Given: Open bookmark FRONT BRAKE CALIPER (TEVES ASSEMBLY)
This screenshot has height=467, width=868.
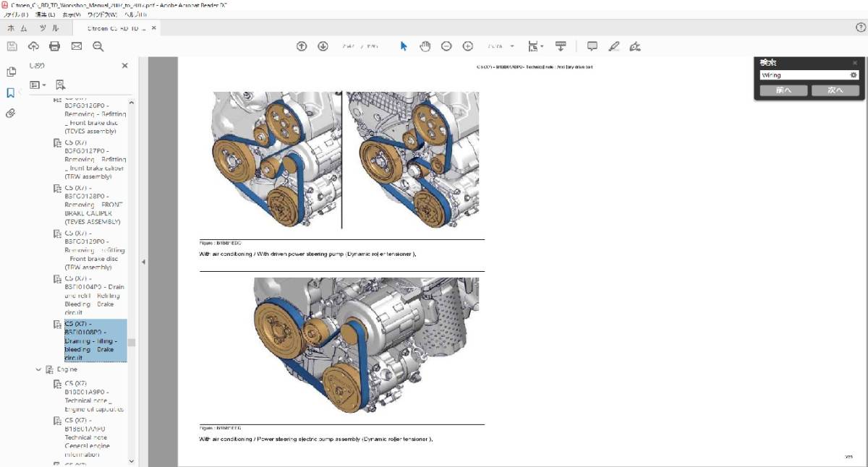Looking at the screenshot, I should [94, 205].
